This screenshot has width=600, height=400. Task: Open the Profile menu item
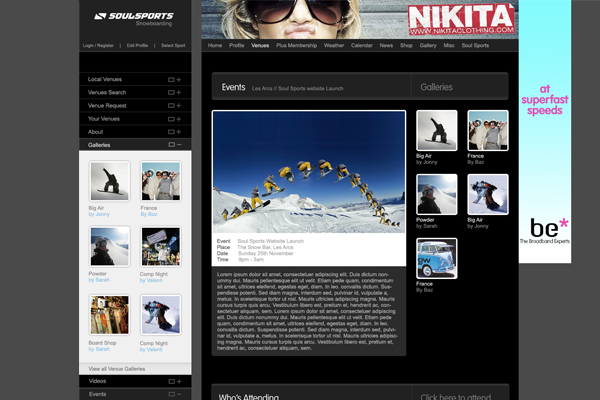coord(236,46)
